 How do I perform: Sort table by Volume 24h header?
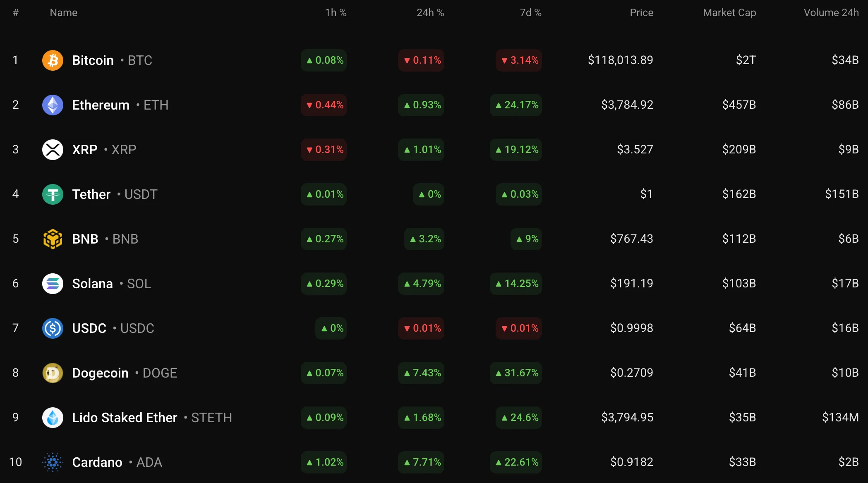click(x=831, y=13)
